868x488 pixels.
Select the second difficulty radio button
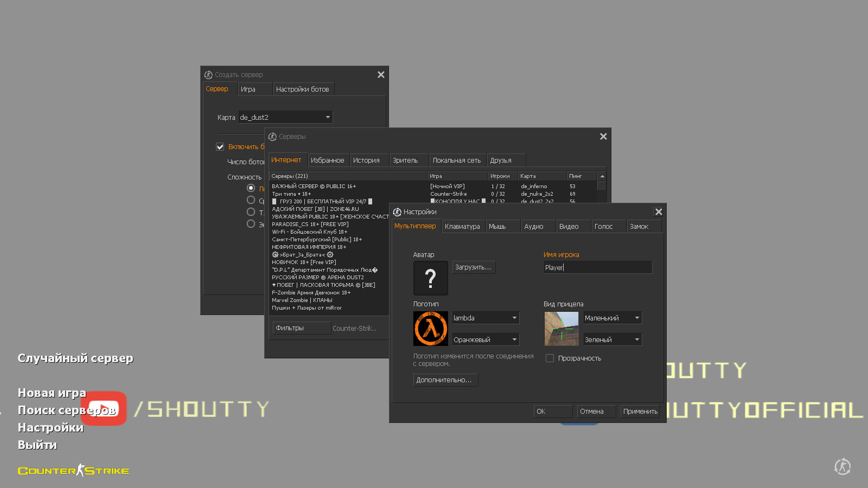point(251,200)
